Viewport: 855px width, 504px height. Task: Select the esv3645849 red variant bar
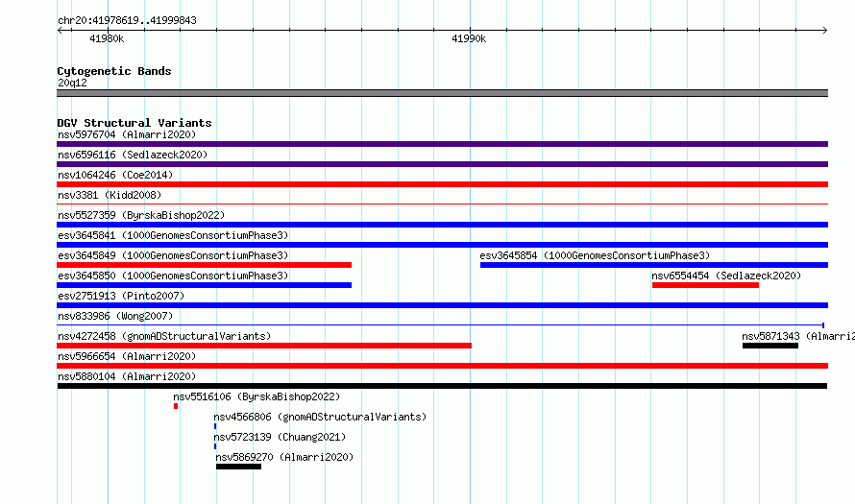(x=204, y=265)
